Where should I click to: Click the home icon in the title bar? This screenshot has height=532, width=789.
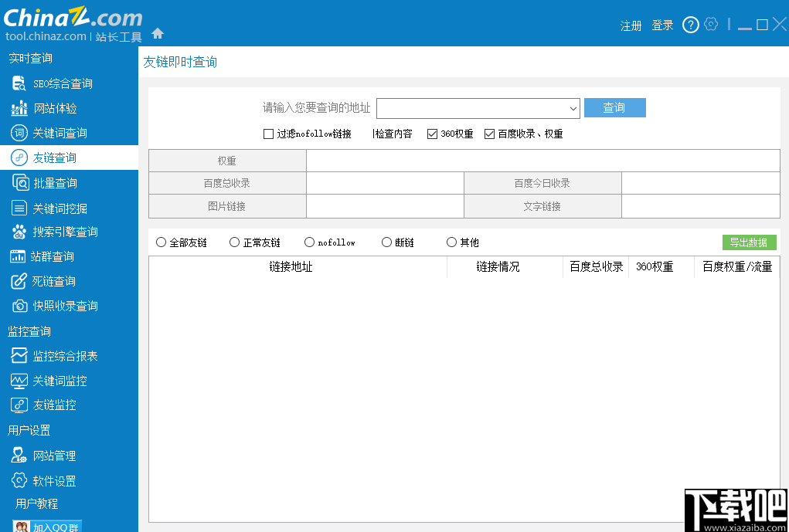[x=158, y=34]
